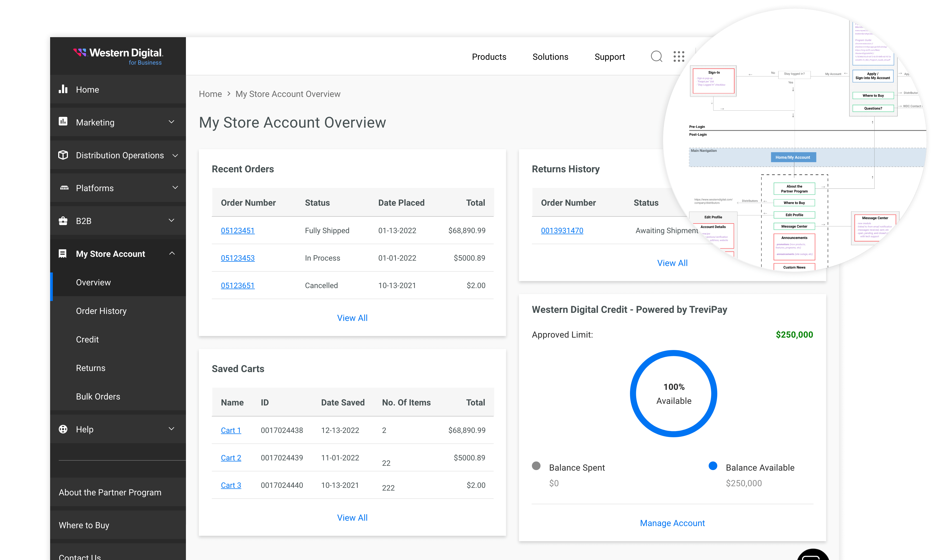935x560 pixels.
Task: Click the Home breadcrumb
Action: tap(210, 94)
